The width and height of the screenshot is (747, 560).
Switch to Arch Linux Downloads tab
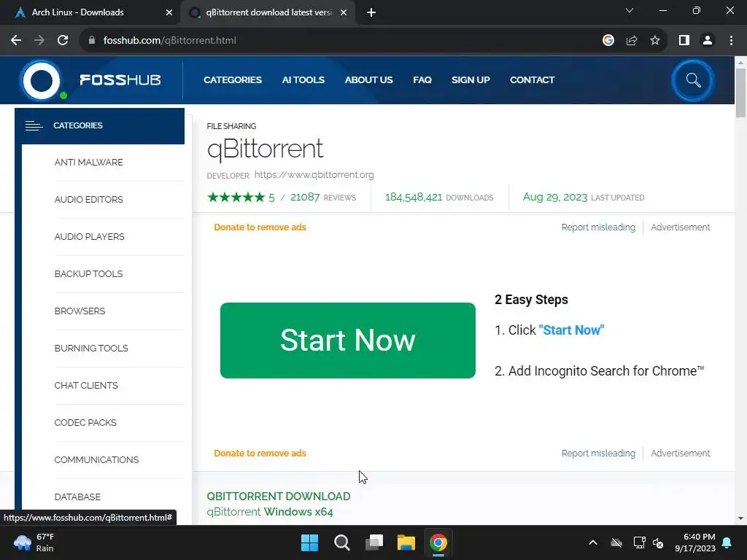[x=90, y=12]
